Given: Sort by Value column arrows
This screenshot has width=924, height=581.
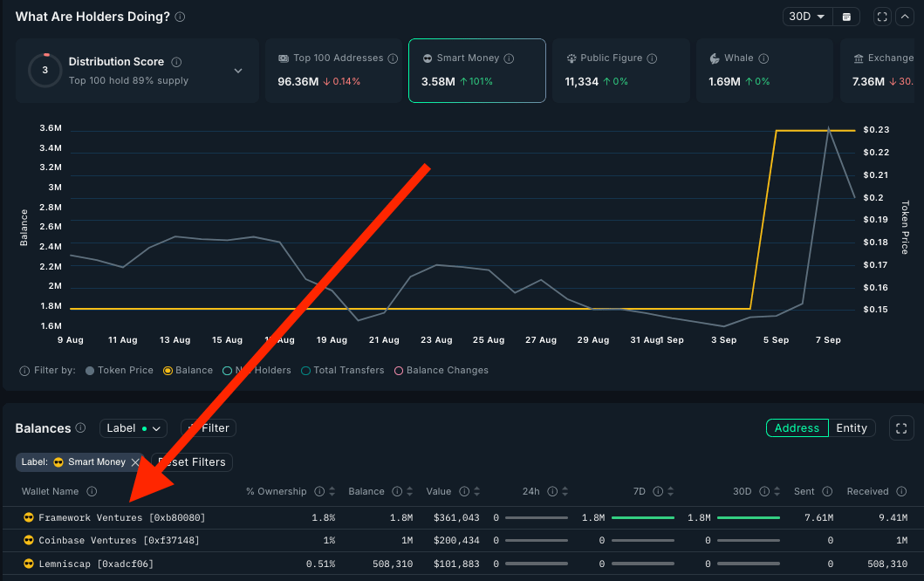Looking at the screenshot, I should click(x=478, y=492).
